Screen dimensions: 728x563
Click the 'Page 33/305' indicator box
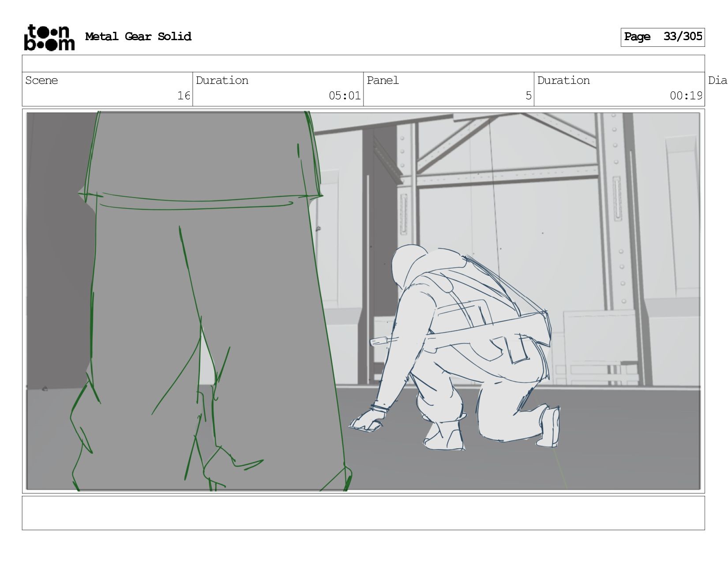point(662,37)
